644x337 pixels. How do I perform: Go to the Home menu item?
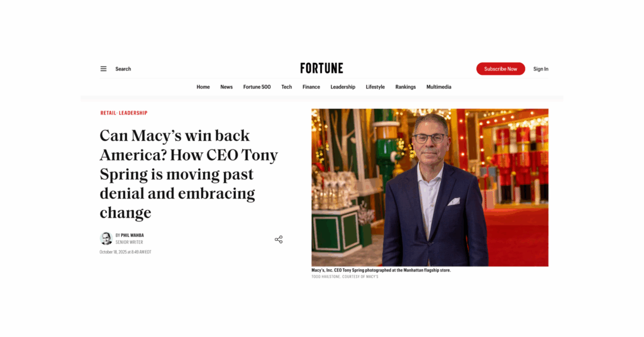(x=203, y=87)
